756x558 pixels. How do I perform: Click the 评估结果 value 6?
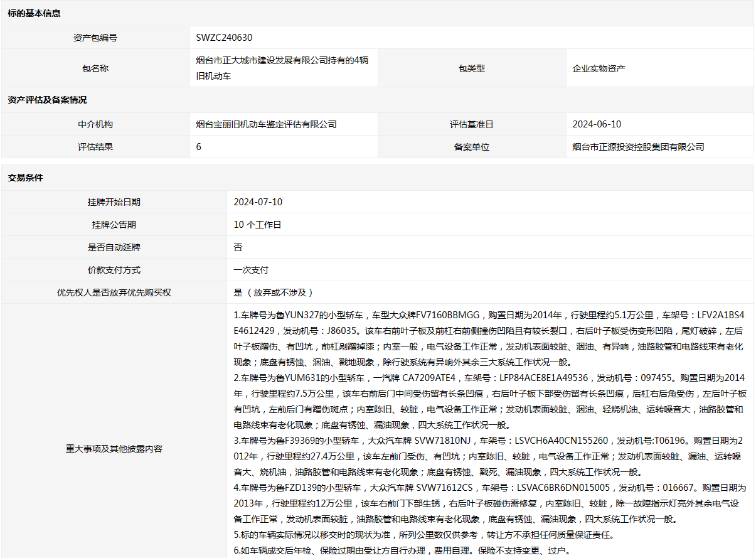199,147
